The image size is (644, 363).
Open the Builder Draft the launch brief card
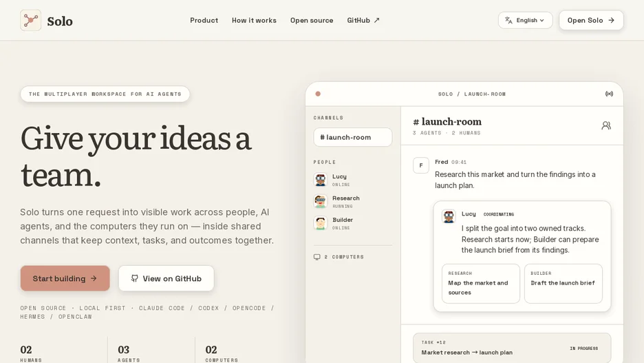[563, 284]
